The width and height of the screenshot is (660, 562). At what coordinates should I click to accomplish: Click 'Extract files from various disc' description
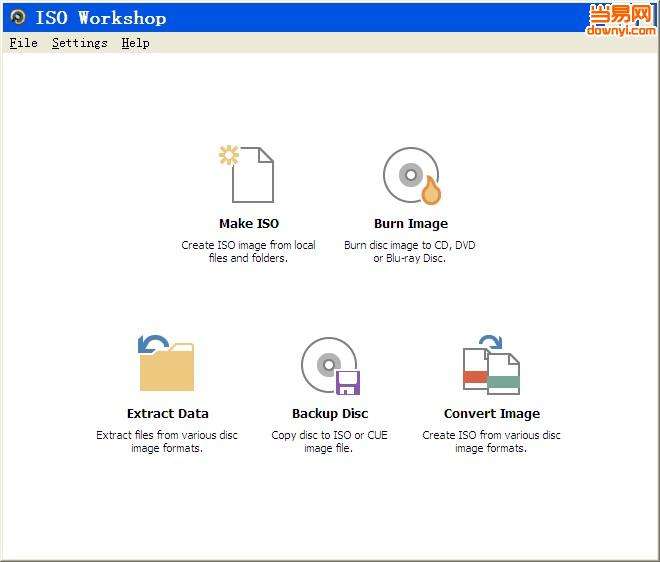pos(167,441)
